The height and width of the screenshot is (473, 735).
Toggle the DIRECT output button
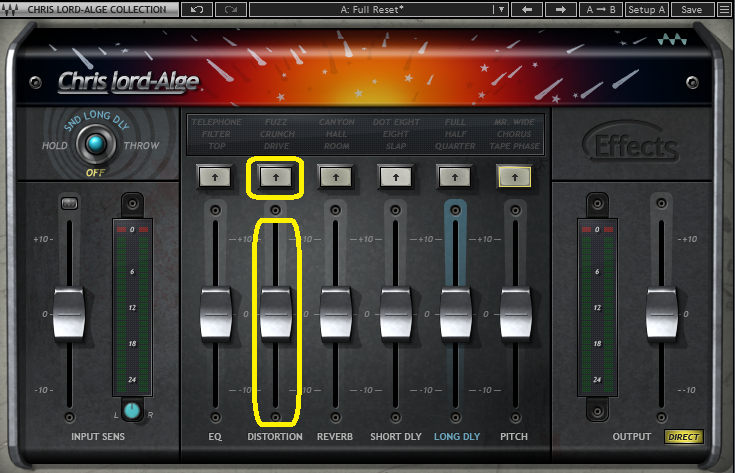click(x=684, y=437)
